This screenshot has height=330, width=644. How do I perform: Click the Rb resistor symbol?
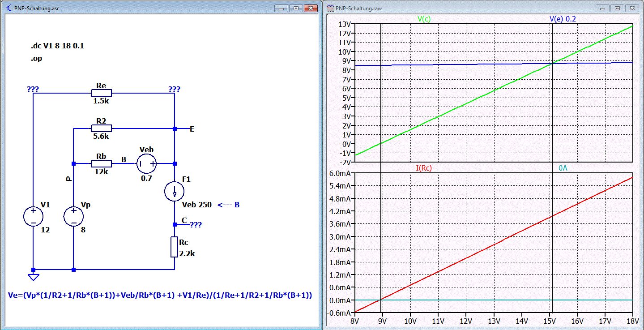pyautogui.click(x=101, y=164)
